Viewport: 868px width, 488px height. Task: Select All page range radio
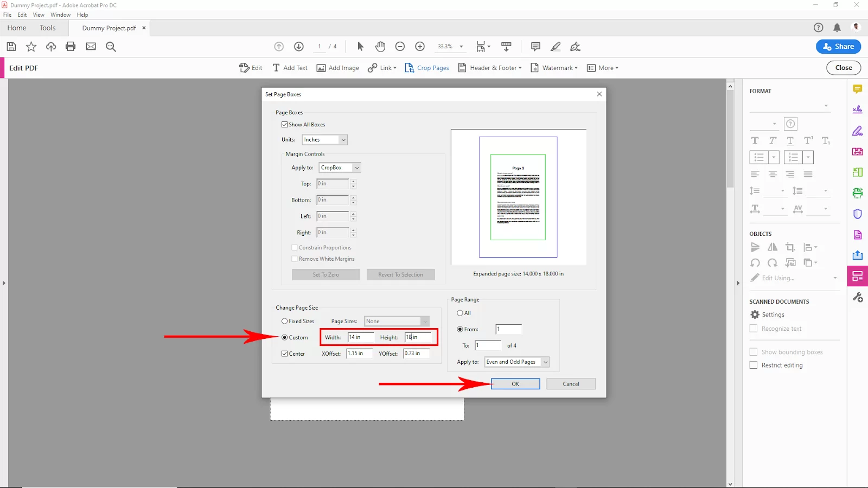click(460, 313)
